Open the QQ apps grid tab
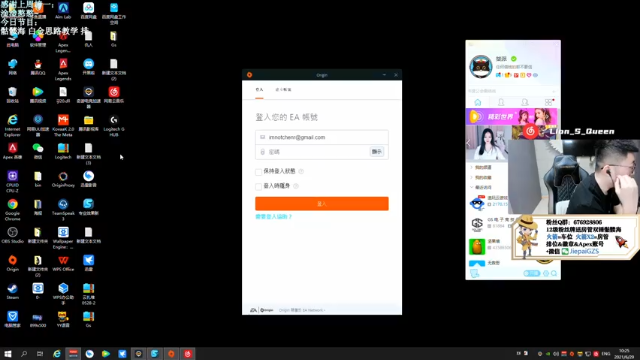This screenshot has width=640, height=360. [x=548, y=102]
